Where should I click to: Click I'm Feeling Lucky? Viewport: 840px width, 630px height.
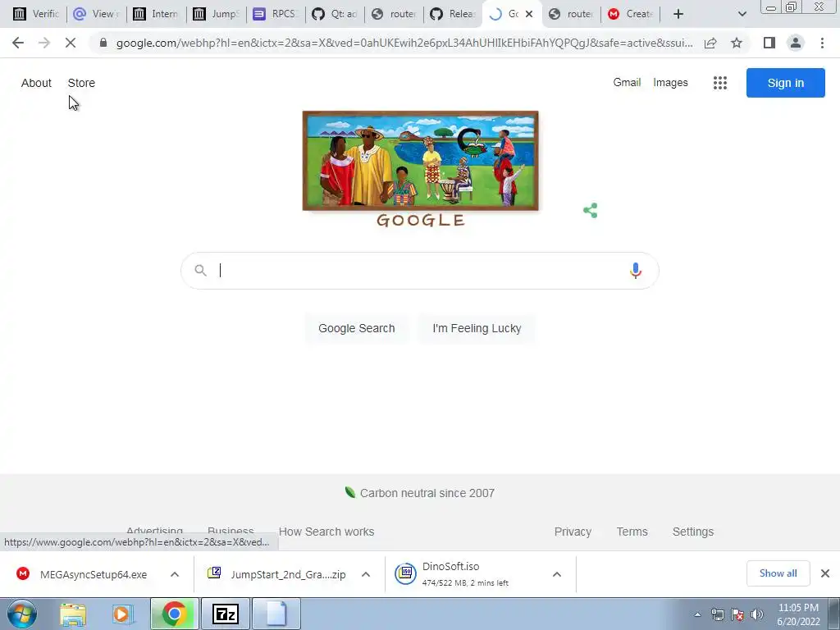[x=477, y=328]
